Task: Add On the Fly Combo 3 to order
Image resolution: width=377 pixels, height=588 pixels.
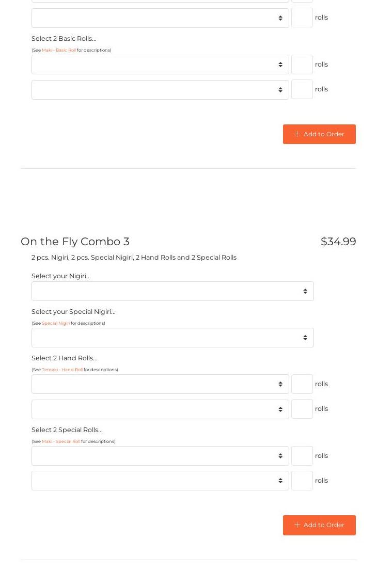Action: point(319,525)
